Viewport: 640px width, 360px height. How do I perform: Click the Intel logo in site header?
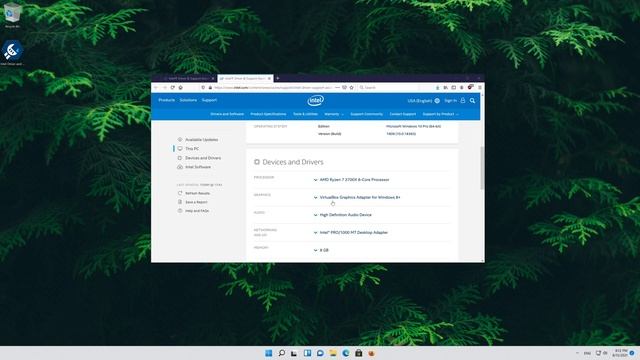tap(316, 100)
